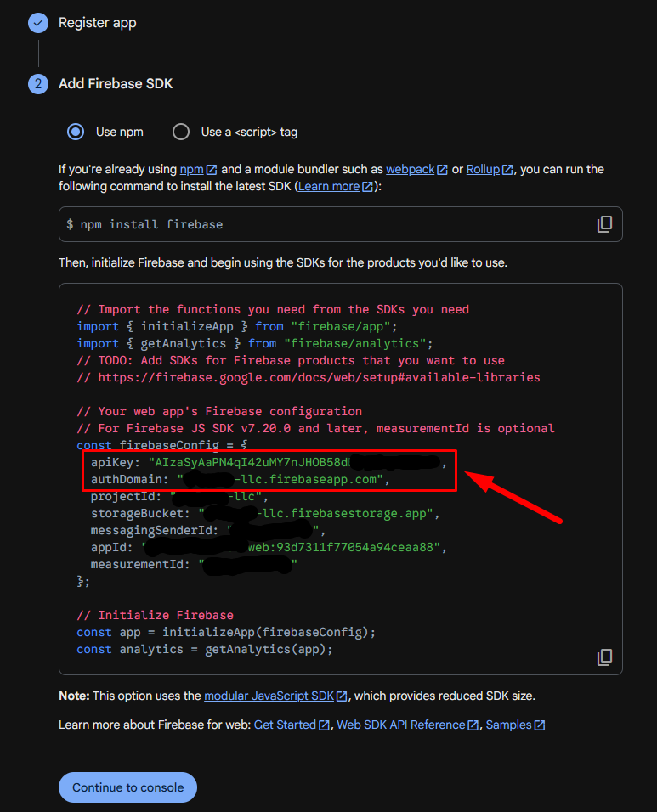Select the Use a <script> tag option
Screen dimensions: 657x812
click(x=181, y=132)
